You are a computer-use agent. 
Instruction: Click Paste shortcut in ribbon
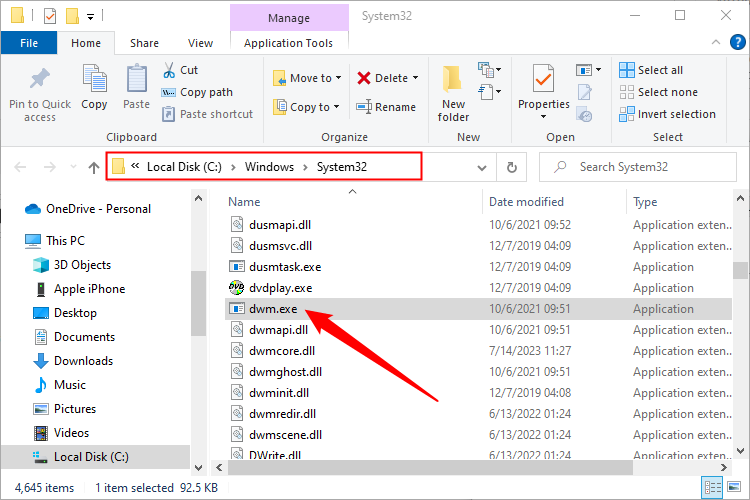(207, 114)
